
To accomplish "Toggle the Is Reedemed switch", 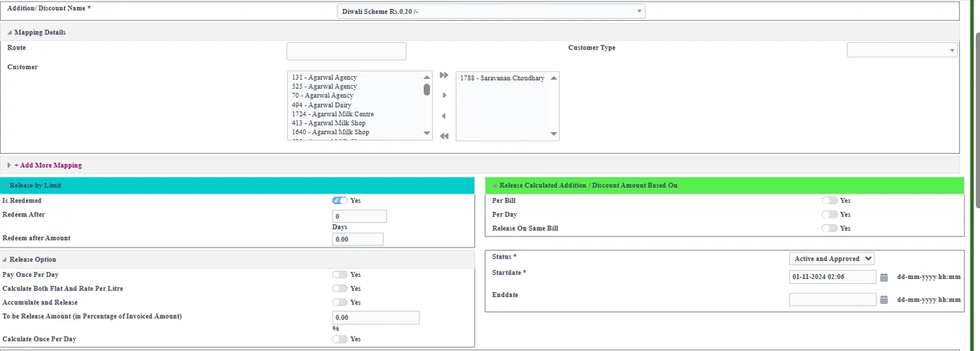I will (339, 201).
